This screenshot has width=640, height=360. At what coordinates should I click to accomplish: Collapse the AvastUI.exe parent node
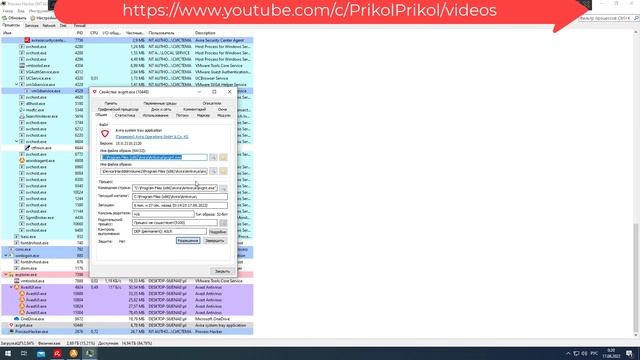click(x=11, y=287)
